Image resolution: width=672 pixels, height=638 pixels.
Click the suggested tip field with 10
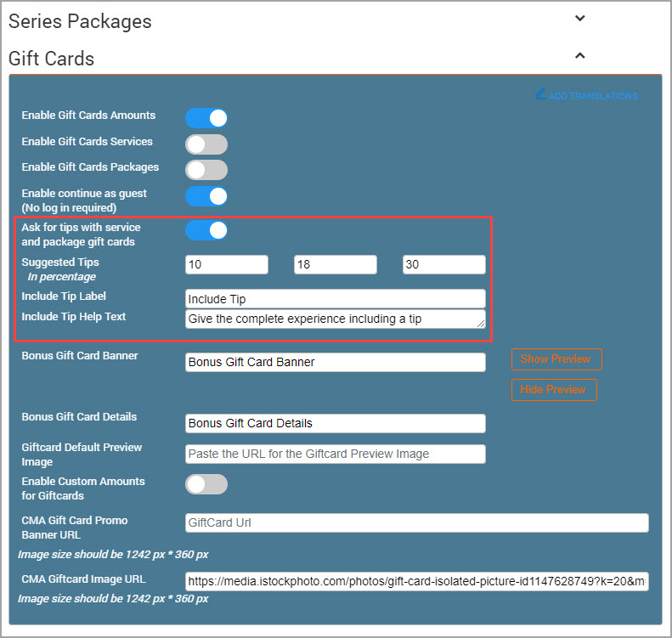point(227,264)
